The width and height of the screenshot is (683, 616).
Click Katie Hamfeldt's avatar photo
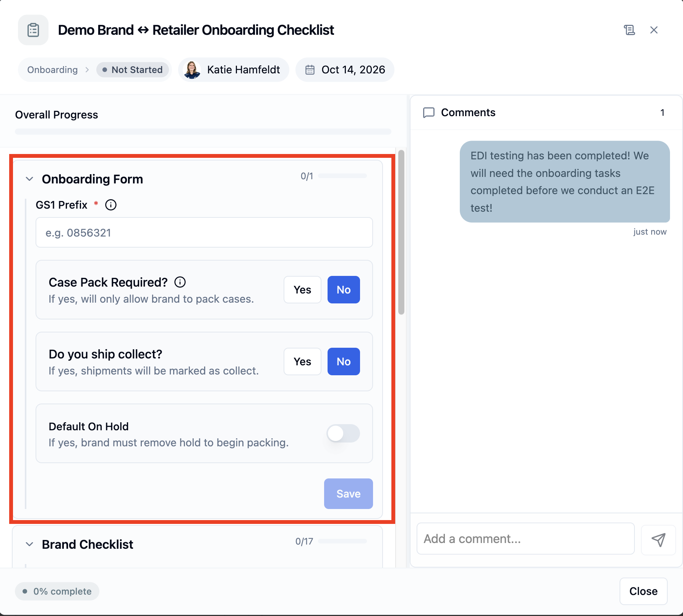[x=192, y=70]
